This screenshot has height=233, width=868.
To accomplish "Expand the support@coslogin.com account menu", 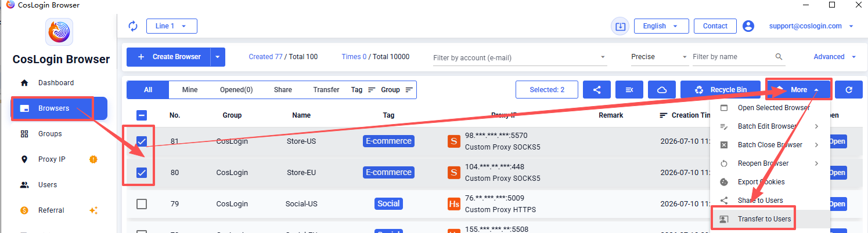I will coord(811,26).
